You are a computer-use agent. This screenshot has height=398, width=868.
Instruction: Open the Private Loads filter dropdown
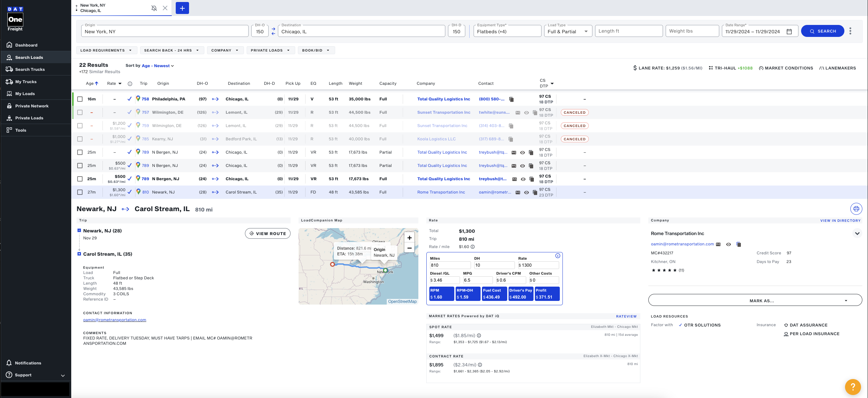click(271, 50)
